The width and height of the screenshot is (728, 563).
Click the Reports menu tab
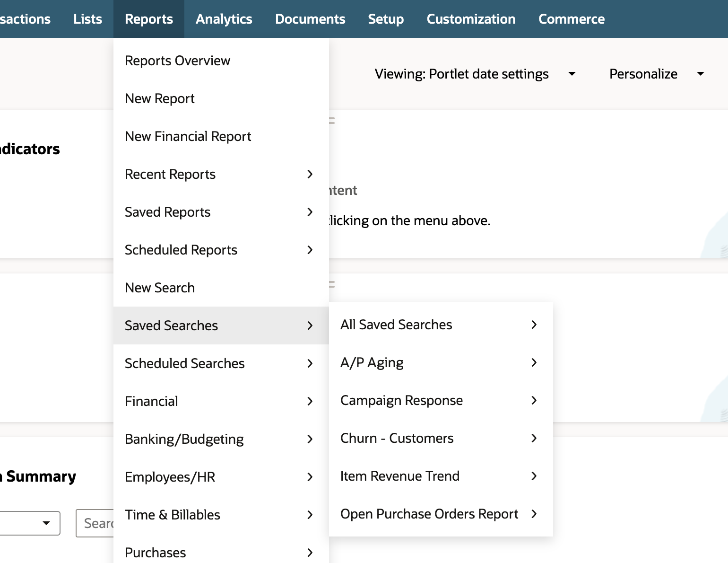click(149, 19)
